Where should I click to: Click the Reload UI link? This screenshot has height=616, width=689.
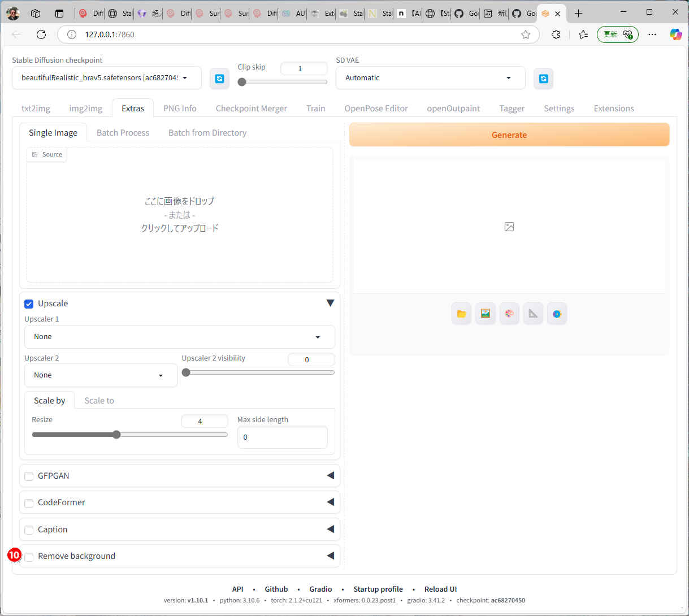[x=440, y=589]
